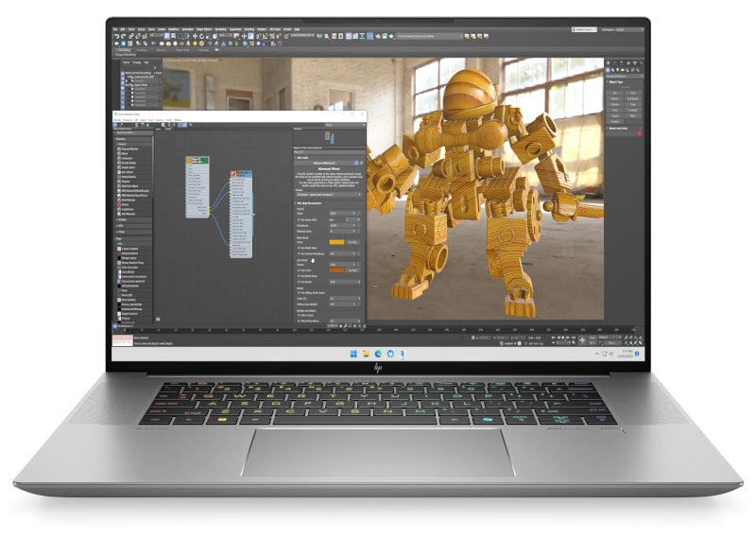This screenshot has width=756, height=539.
Task: Open the pink object color swatch
Action: pyautogui.click(x=639, y=132)
